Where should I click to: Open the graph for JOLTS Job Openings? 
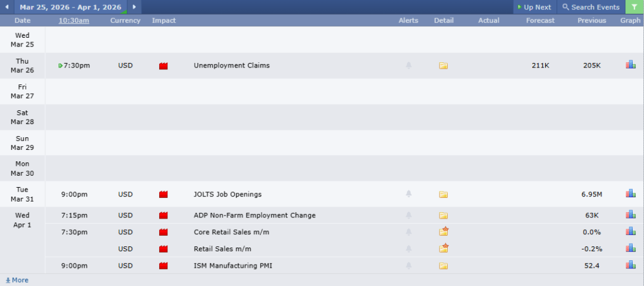tap(630, 194)
